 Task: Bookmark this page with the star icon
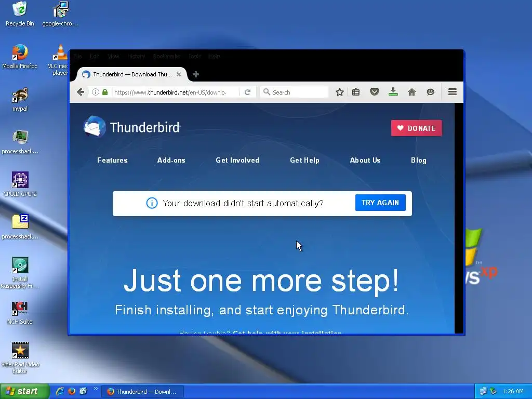(x=340, y=92)
